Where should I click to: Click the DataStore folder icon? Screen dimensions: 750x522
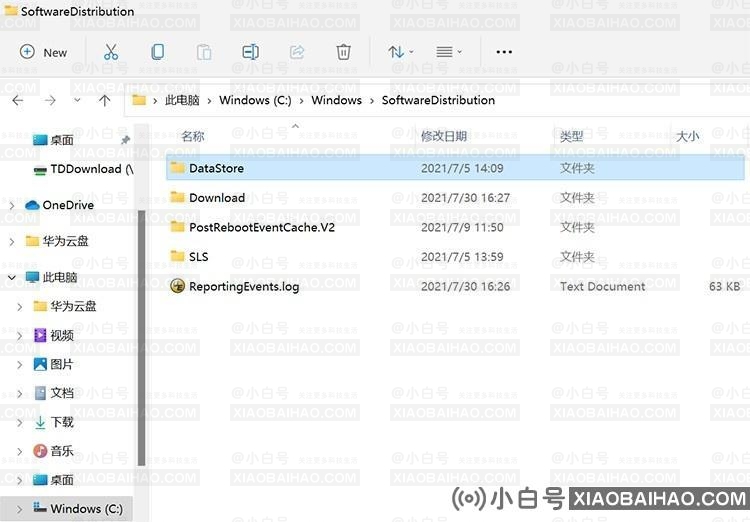(177, 167)
